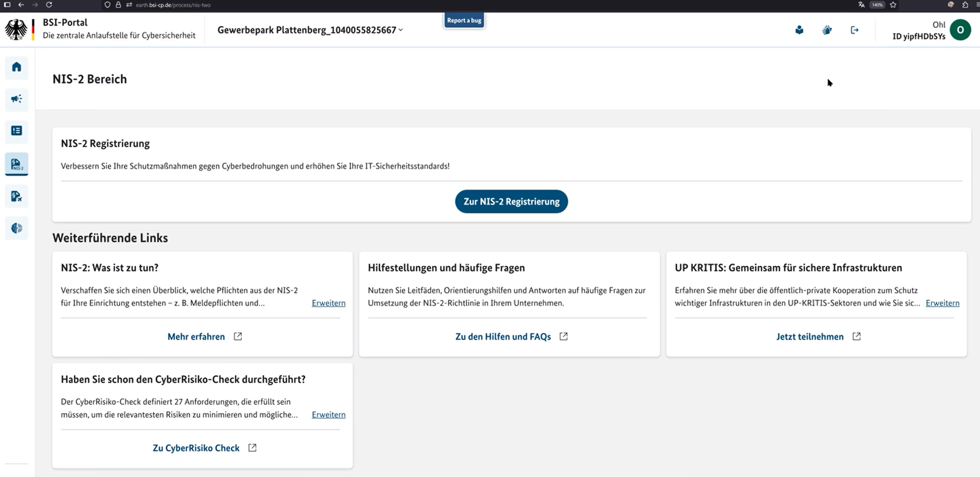Log out using the exit arrow icon
Image resolution: width=980 pixels, height=477 pixels.
[x=855, y=30]
